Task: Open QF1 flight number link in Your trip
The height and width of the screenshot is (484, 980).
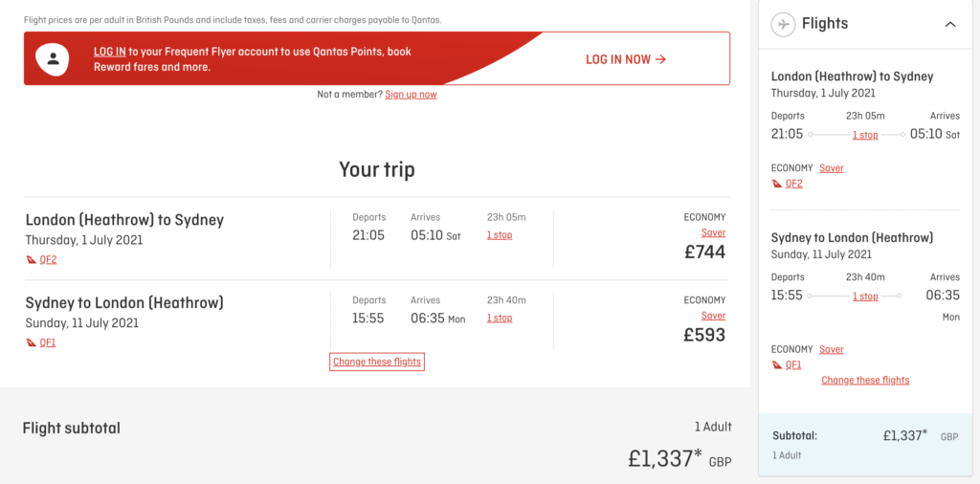Action: (48, 342)
